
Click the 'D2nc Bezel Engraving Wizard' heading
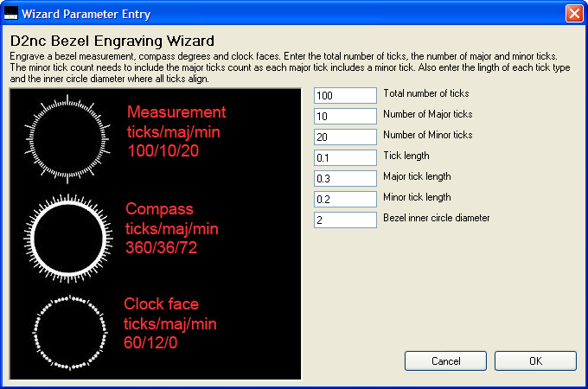[112, 41]
